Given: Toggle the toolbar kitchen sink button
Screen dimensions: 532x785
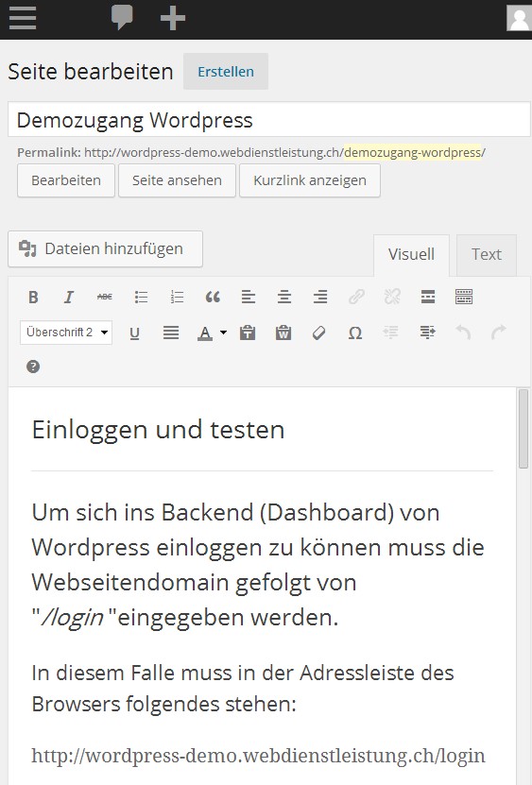Looking at the screenshot, I should pyautogui.click(x=464, y=297).
